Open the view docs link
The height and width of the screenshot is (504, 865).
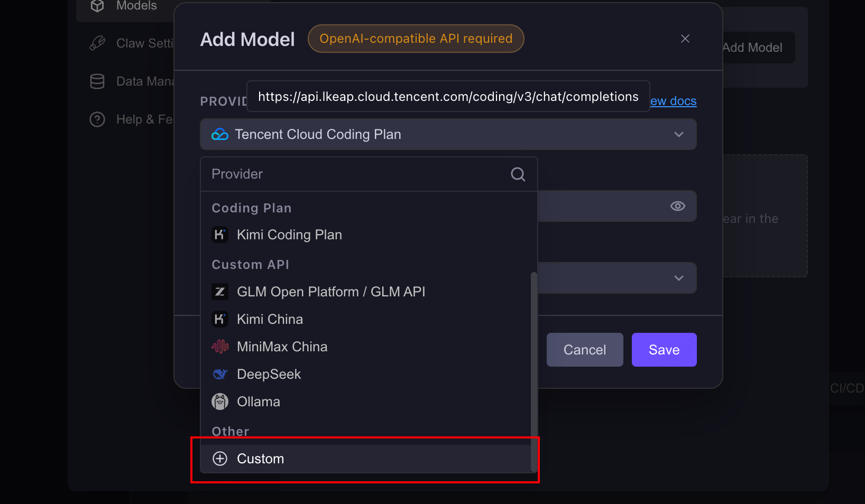(674, 101)
